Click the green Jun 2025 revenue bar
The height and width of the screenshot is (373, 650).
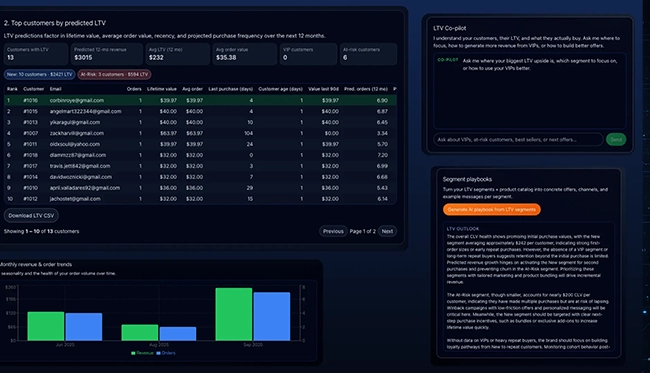[x=46, y=326]
